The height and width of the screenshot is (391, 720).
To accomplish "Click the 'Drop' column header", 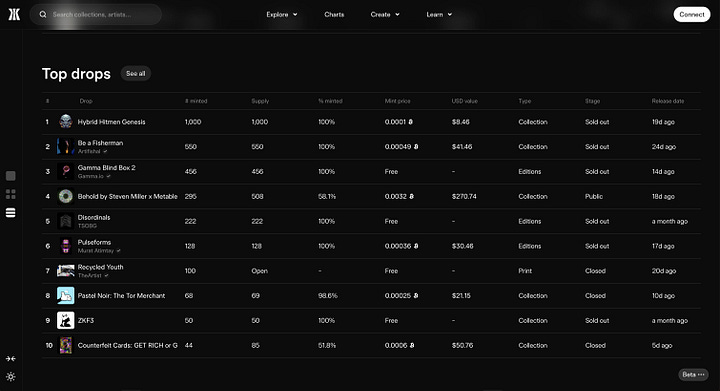I will click(86, 101).
